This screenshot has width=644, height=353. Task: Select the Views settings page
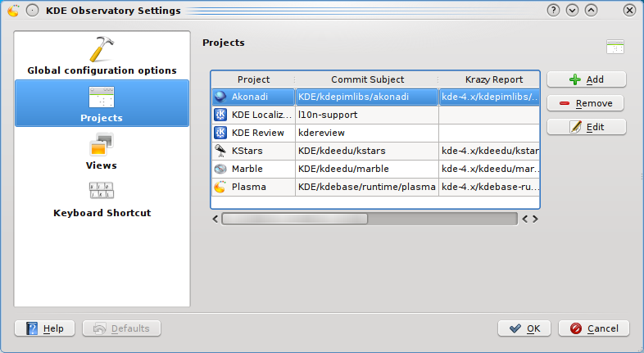[102, 152]
